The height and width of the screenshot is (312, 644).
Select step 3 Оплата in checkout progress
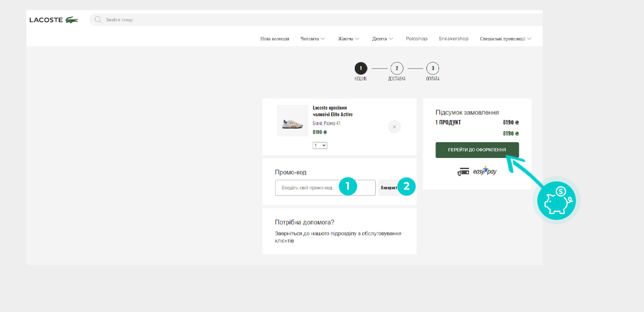click(x=433, y=72)
